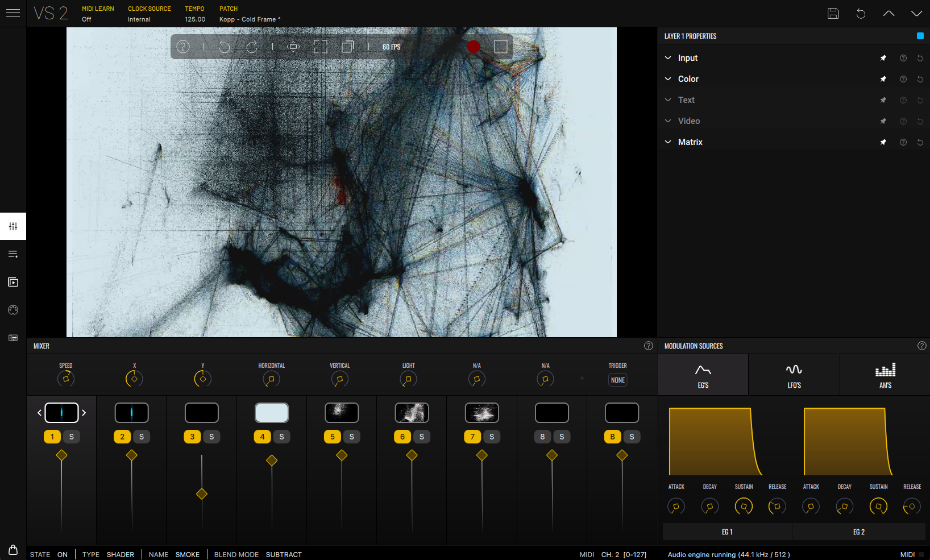The height and width of the screenshot is (560, 930).
Task: Solo layer 5 with S button
Action: pyautogui.click(x=351, y=437)
